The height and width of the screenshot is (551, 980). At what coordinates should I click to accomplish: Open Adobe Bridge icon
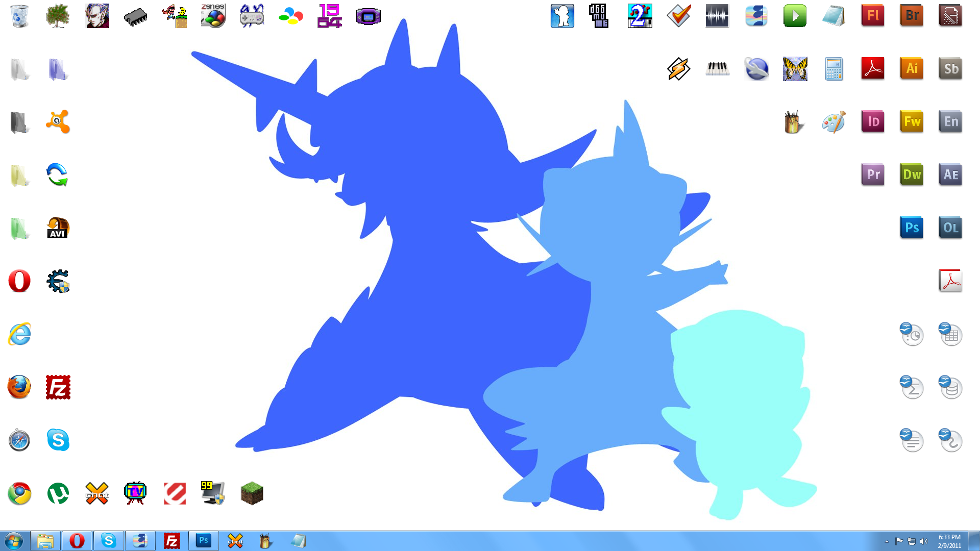[912, 16]
